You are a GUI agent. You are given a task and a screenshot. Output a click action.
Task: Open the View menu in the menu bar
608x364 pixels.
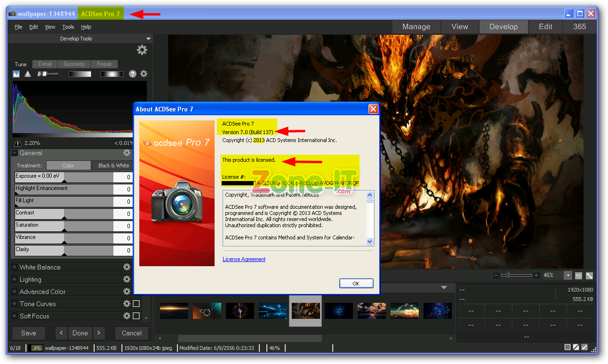coord(50,27)
